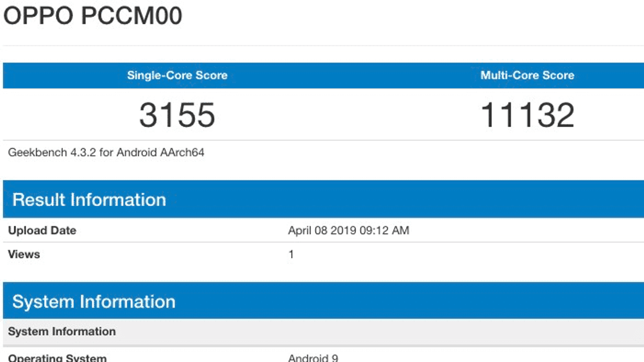Click the Single-Core Score header
The width and height of the screenshot is (644, 362).
pos(177,75)
